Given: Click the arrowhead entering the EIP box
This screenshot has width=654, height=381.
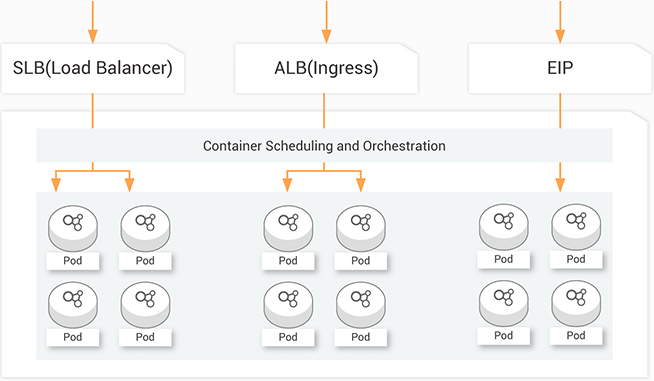Looking at the screenshot, I should [560, 36].
